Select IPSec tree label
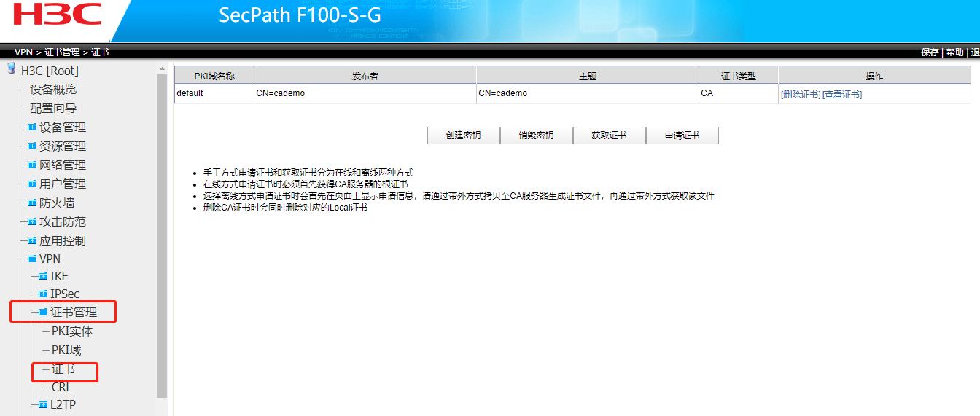Viewport: 980px width, 416px height. pyautogui.click(x=65, y=294)
